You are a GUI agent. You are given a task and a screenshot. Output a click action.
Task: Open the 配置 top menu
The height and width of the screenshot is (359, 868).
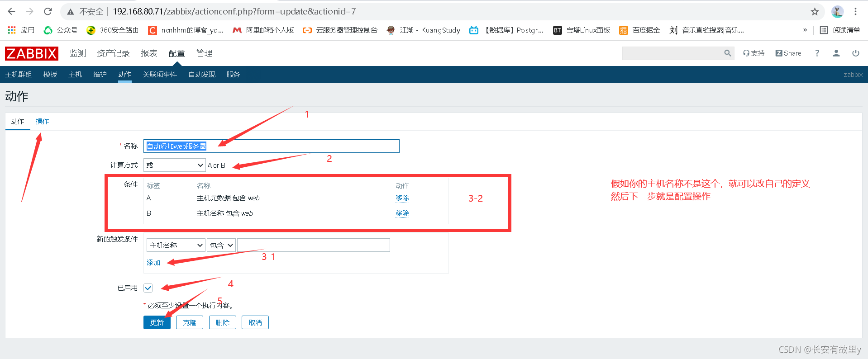click(x=177, y=53)
